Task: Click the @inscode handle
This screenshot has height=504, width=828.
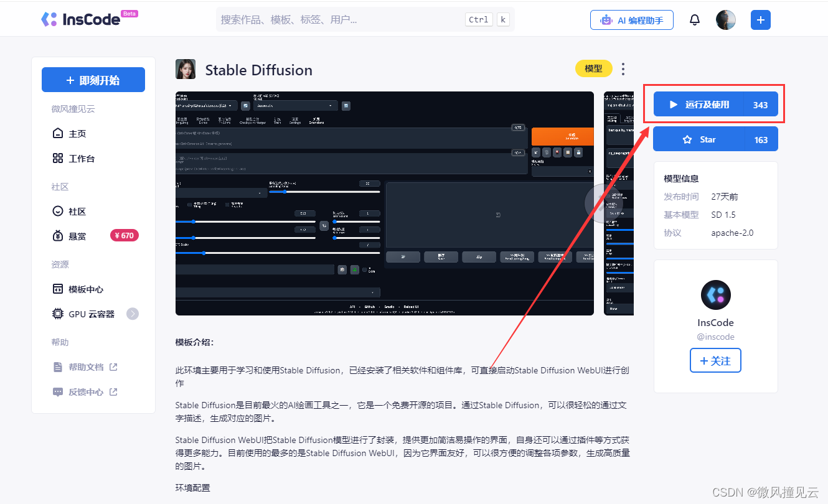Action: tap(715, 337)
